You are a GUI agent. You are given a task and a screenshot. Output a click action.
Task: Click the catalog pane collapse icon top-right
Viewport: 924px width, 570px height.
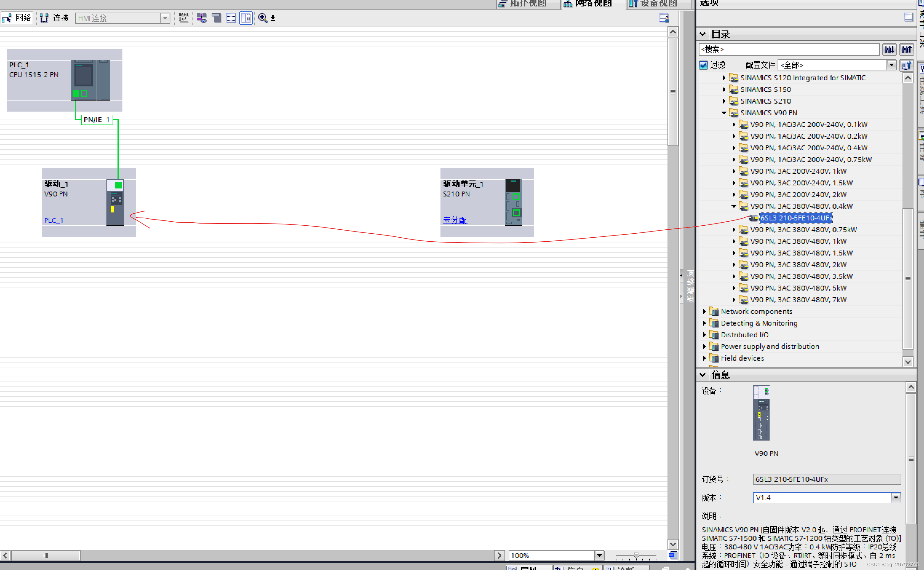click(x=909, y=17)
